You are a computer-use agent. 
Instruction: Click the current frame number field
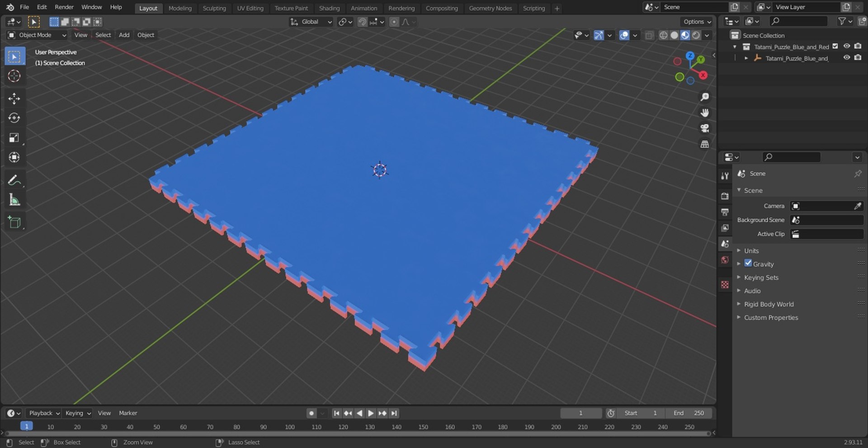(x=581, y=413)
